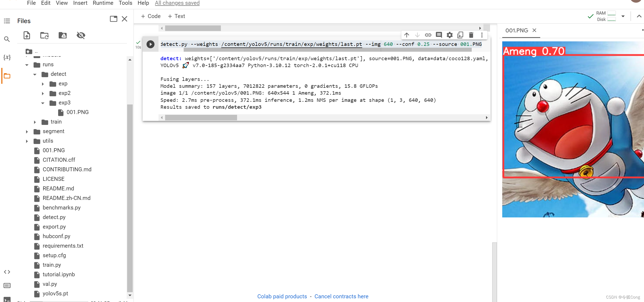Open Code snippets sidebar icon
The height and width of the screenshot is (302, 644).
7,272
